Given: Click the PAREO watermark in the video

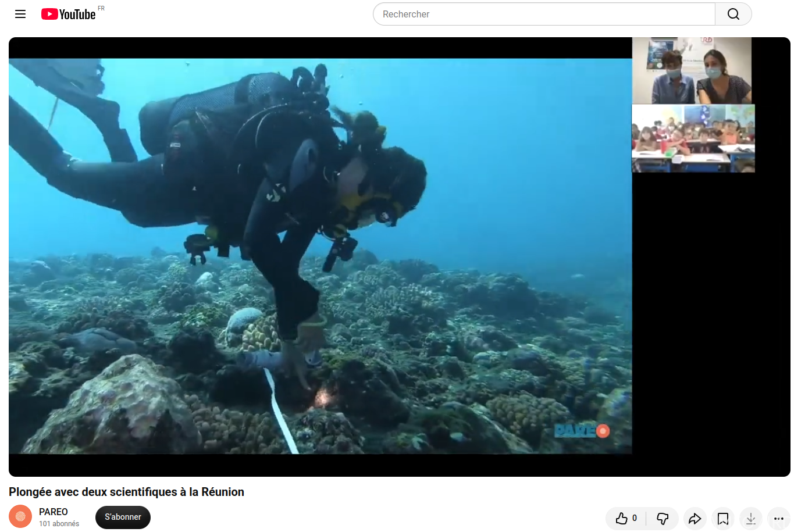Looking at the screenshot, I should click(x=582, y=430).
